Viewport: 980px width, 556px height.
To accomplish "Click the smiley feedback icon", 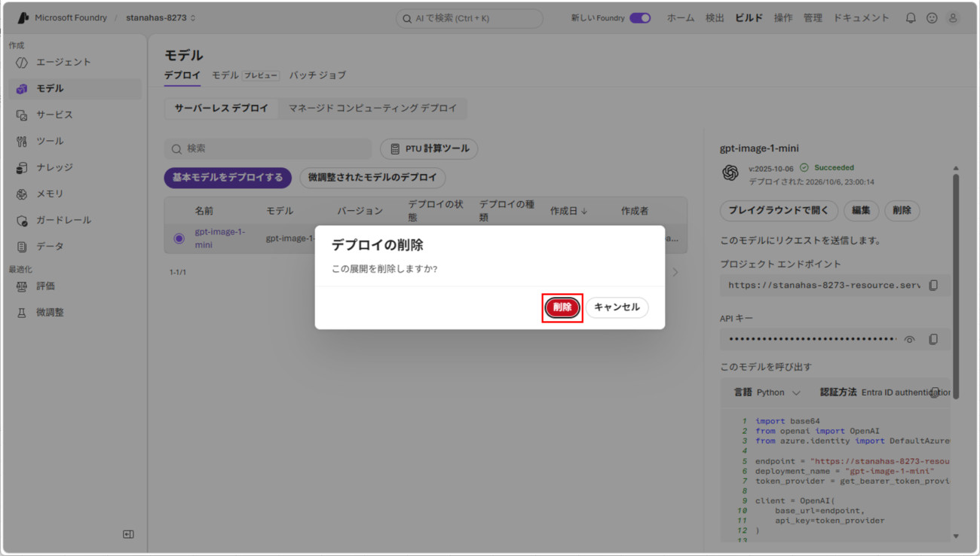I will 932,18.
